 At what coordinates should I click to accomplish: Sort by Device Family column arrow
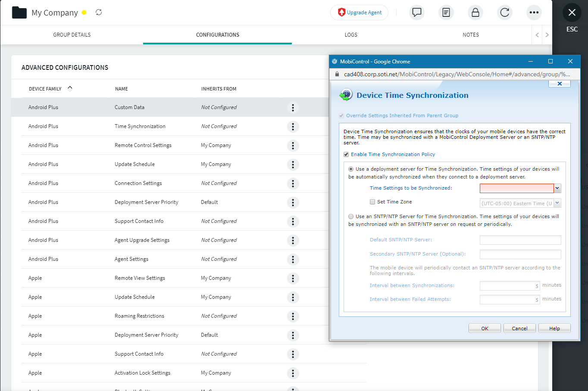pos(70,88)
